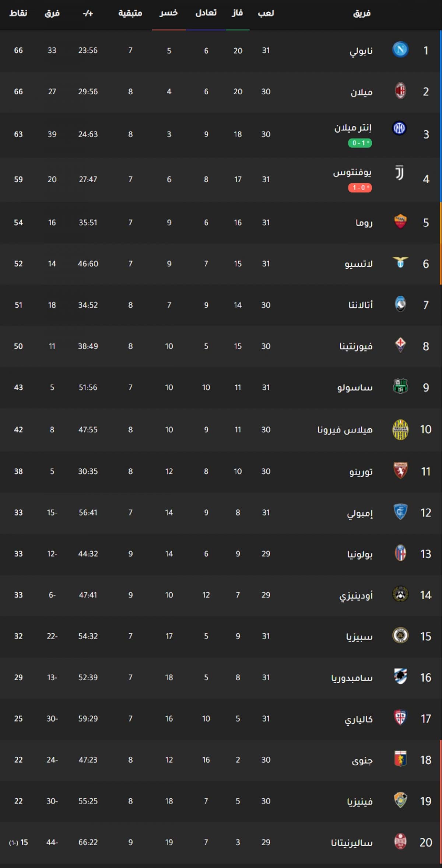
Task: Click the Roma club crest
Action: click(x=400, y=222)
